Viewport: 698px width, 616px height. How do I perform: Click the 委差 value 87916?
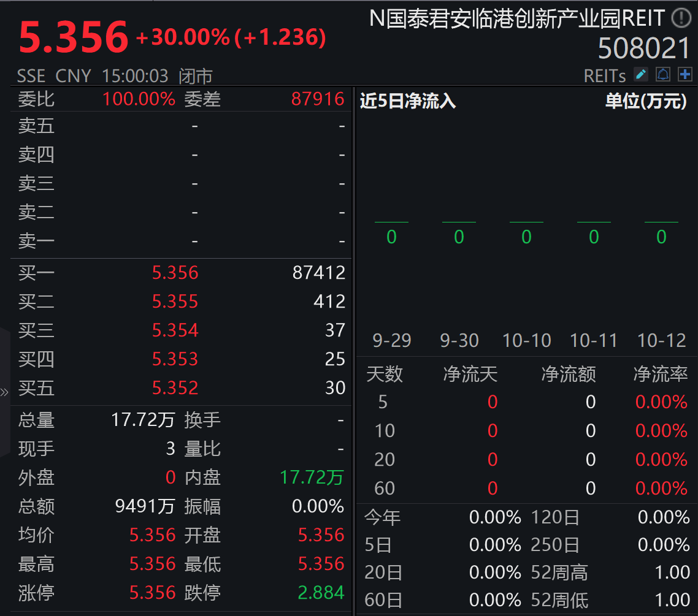pyautogui.click(x=318, y=99)
